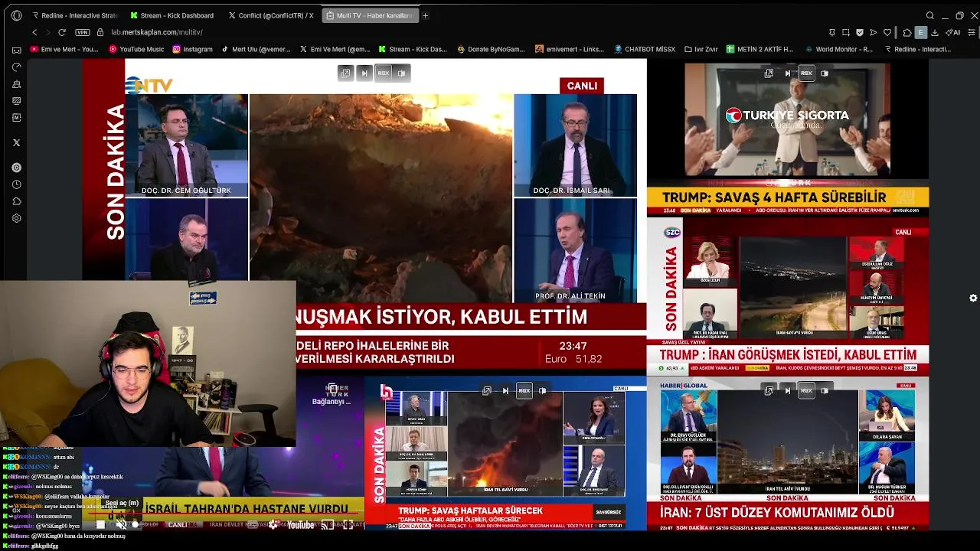Select the Multi TV - Haber kanalları tab
Image resolution: width=980 pixels, height=551 pixels.
click(370, 15)
